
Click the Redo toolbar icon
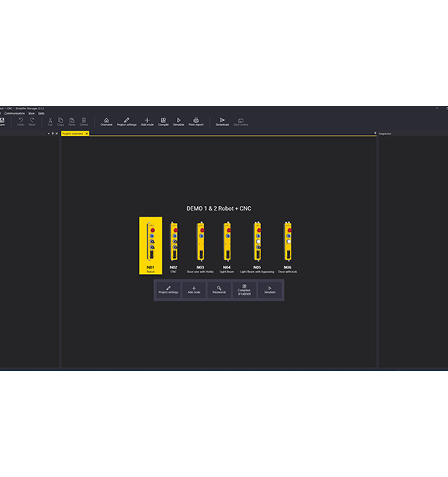[x=32, y=121]
